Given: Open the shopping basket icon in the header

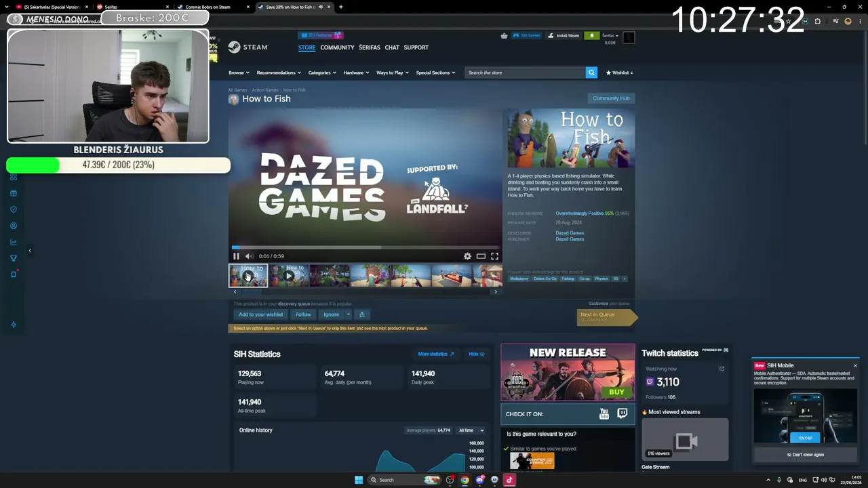Looking at the screenshot, I should pyautogui.click(x=504, y=35).
